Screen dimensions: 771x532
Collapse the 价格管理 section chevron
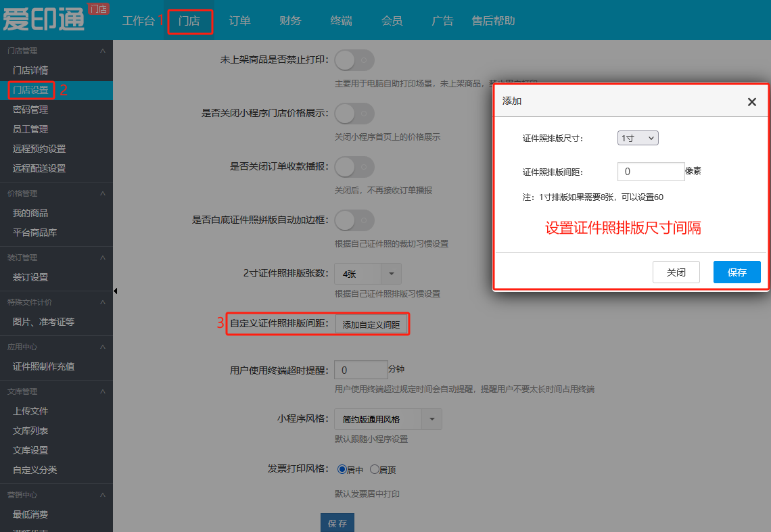click(102, 193)
